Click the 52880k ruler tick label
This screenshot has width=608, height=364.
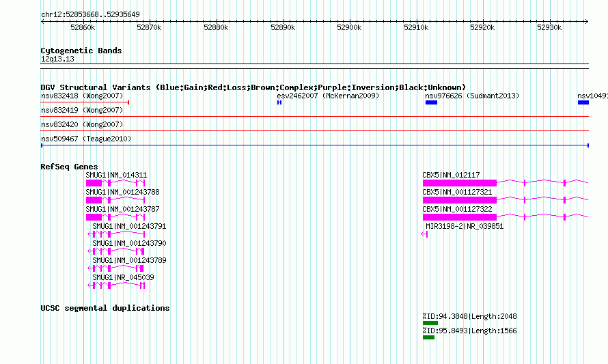click(216, 27)
